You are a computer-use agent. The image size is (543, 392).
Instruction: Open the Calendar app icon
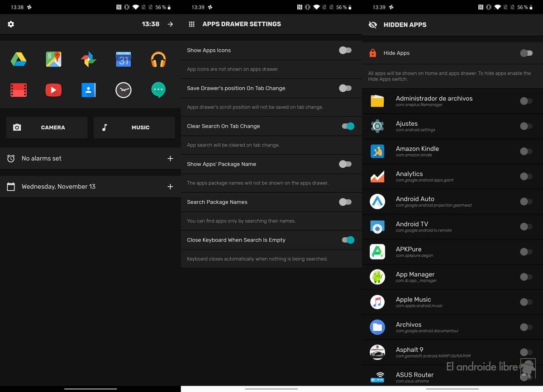[x=123, y=58]
